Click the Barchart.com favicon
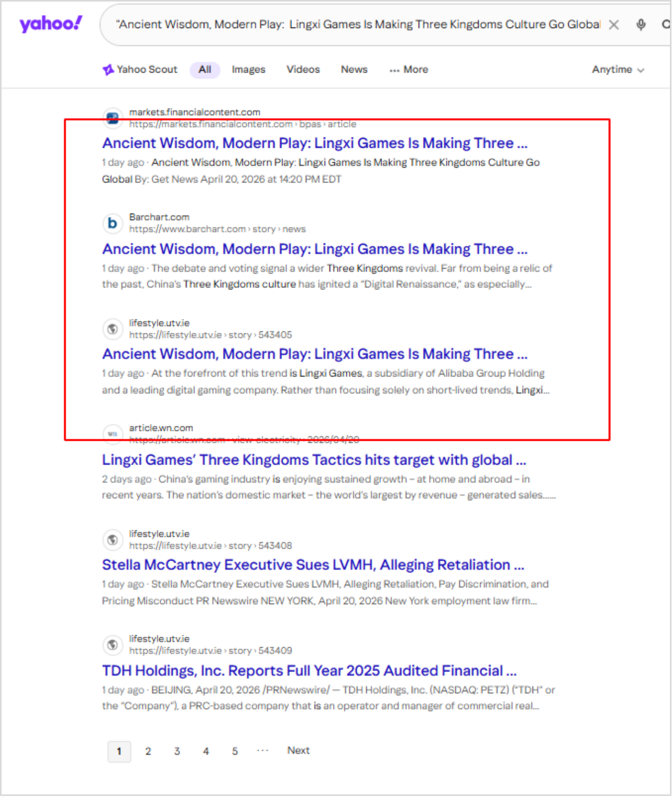This screenshot has height=797, width=672. [x=113, y=223]
